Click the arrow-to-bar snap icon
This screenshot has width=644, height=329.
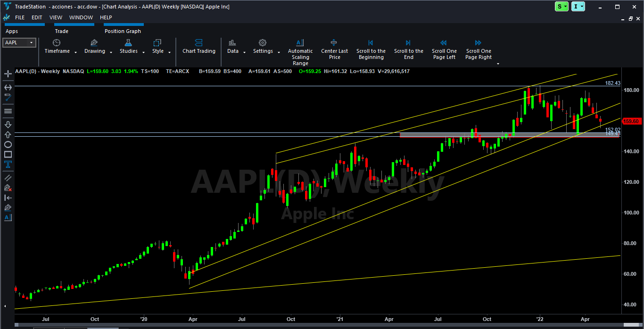(x=8, y=197)
